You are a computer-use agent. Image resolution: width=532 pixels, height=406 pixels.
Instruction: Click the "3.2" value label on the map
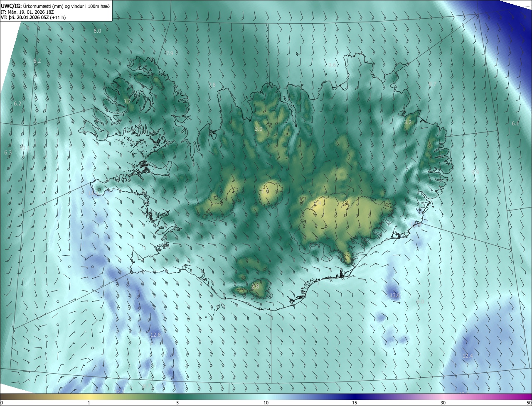tap(408, 122)
